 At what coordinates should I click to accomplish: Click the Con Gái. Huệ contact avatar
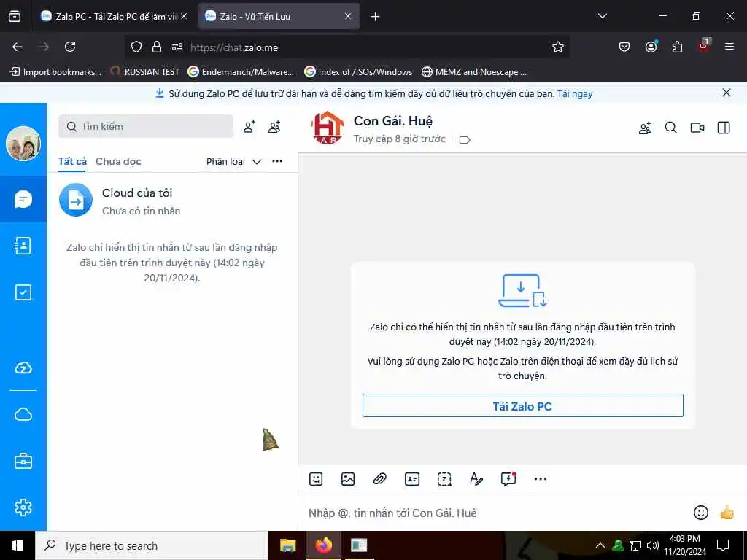pos(328,128)
